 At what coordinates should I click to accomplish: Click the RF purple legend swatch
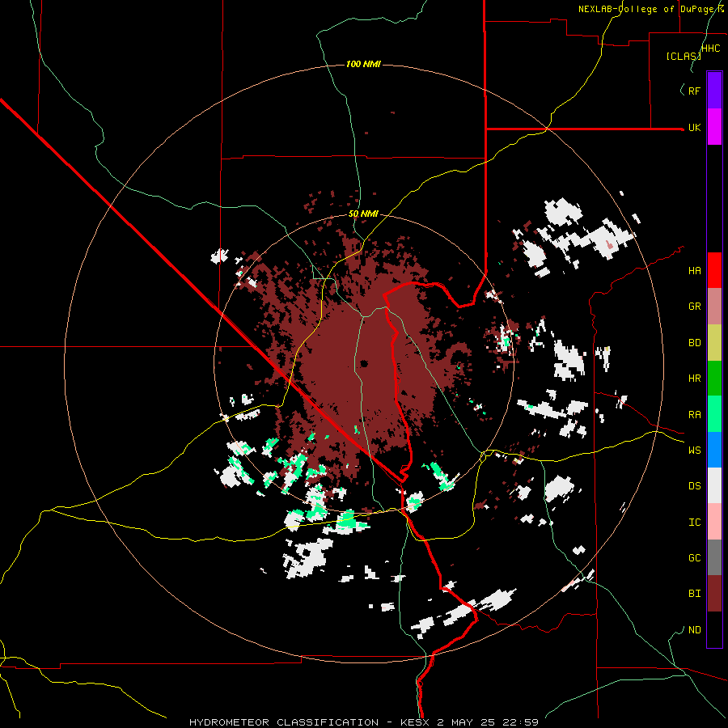[714, 91]
